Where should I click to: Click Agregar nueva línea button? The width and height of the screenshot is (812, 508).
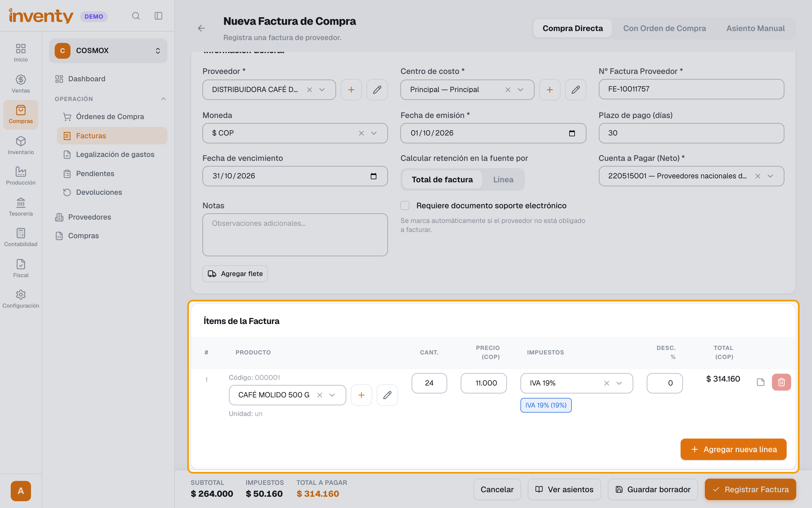(734, 450)
